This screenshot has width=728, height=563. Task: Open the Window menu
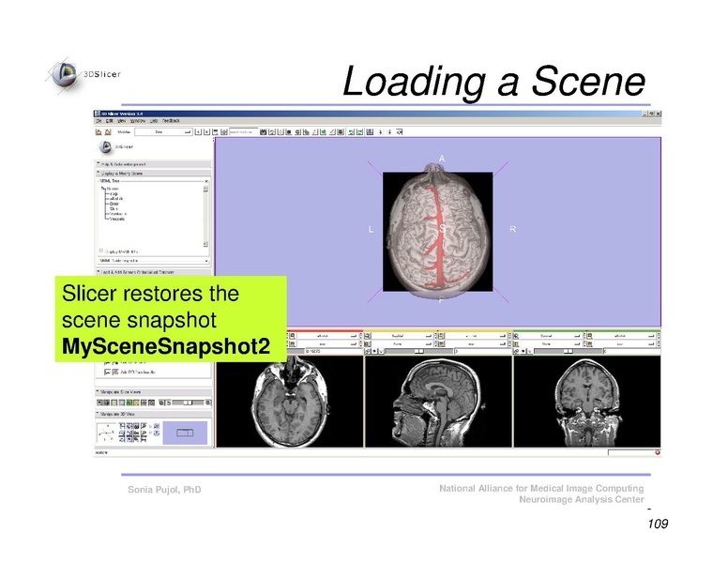(x=137, y=121)
